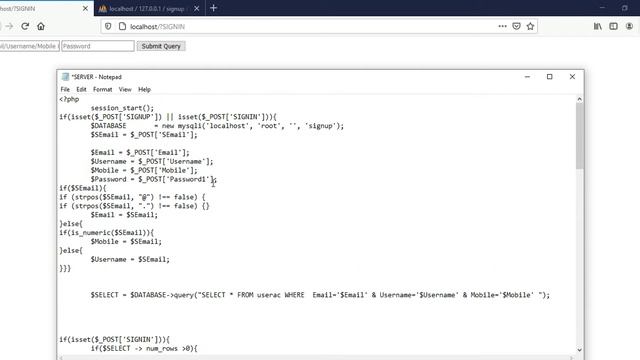Click the $Password = $_POST line
The image size is (640, 360).
click(154, 180)
